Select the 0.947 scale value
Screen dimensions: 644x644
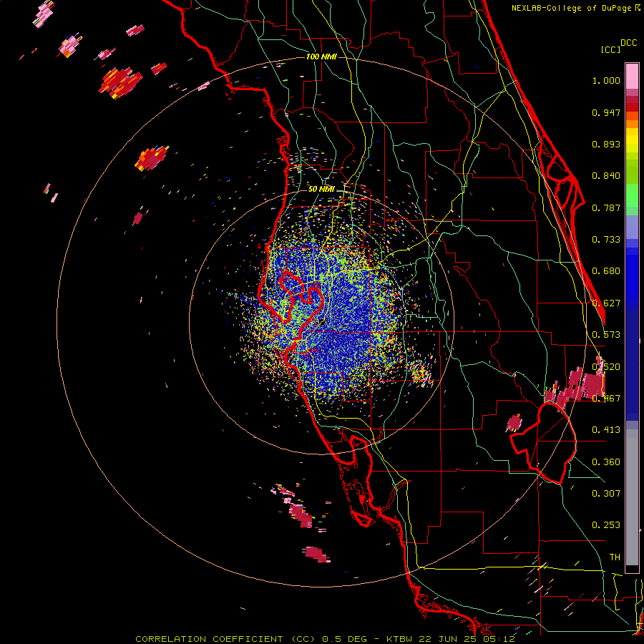(606, 112)
